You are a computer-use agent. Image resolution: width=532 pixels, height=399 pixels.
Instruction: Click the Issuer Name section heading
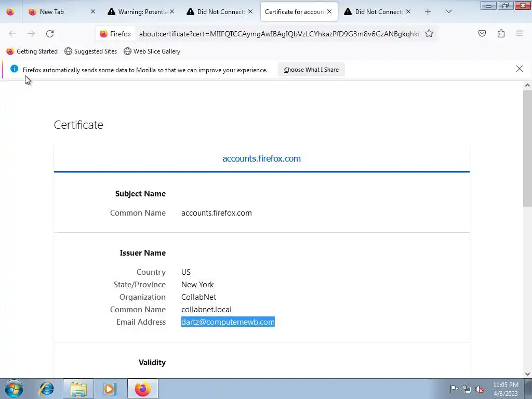click(x=142, y=253)
